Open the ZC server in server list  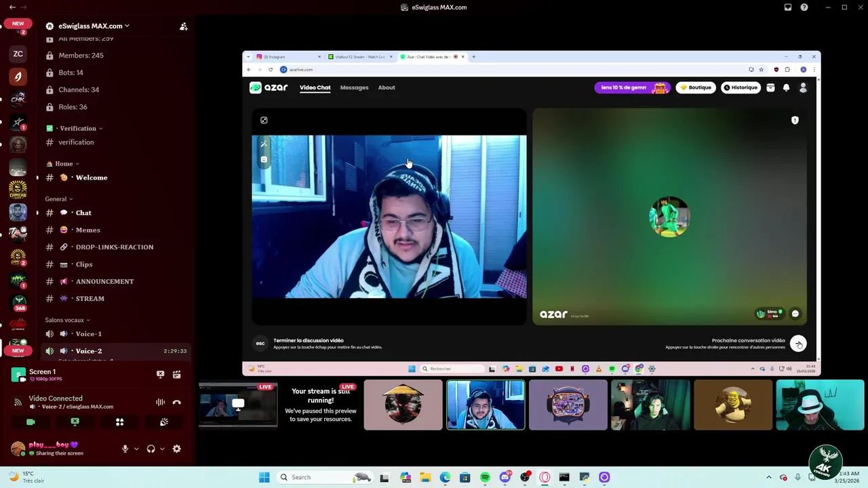click(18, 54)
